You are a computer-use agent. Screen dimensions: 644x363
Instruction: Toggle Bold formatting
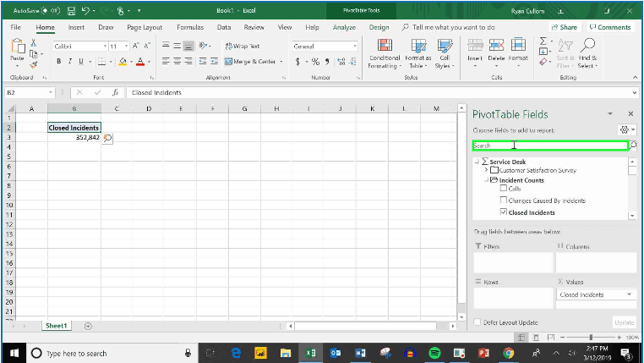click(58, 61)
